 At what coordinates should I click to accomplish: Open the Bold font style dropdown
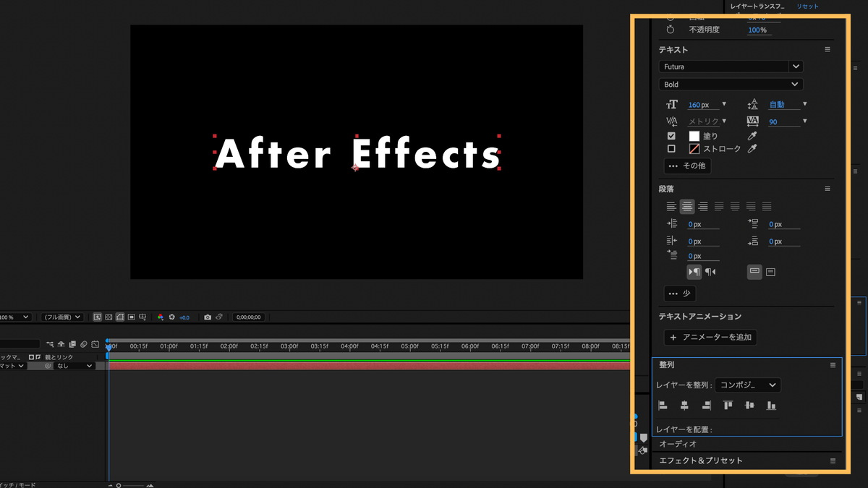click(731, 85)
